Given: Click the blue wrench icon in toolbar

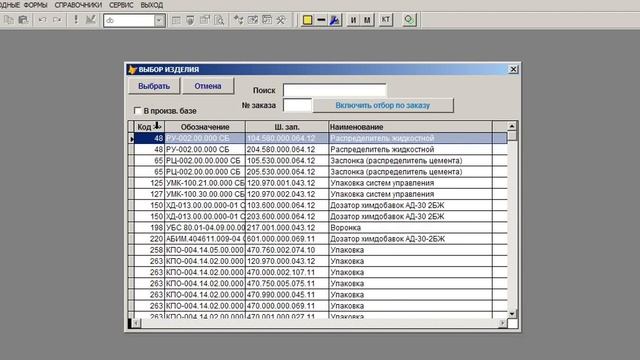Looking at the screenshot, I should coord(335,20).
